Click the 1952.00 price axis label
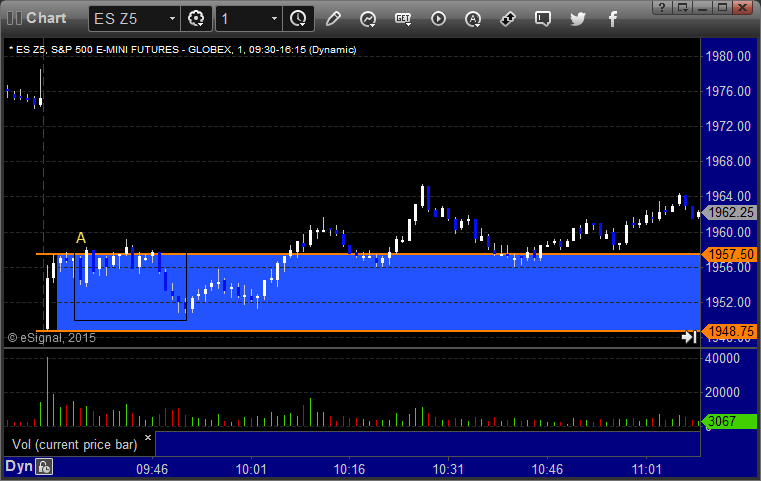Image resolution: width=761 pixels, height=481 pixels. click(728, 302)
